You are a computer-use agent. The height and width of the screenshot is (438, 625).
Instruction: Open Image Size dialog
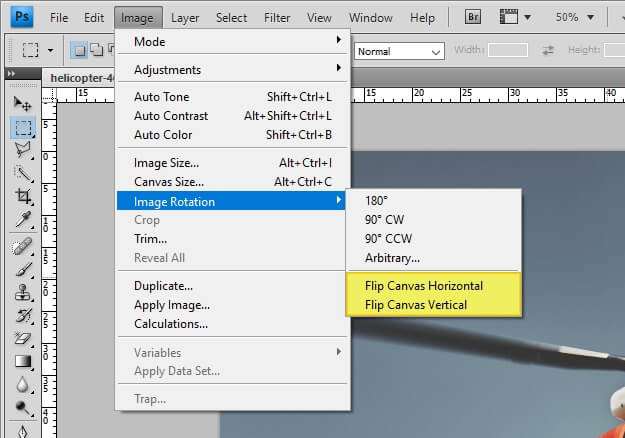tap(233, 163)
